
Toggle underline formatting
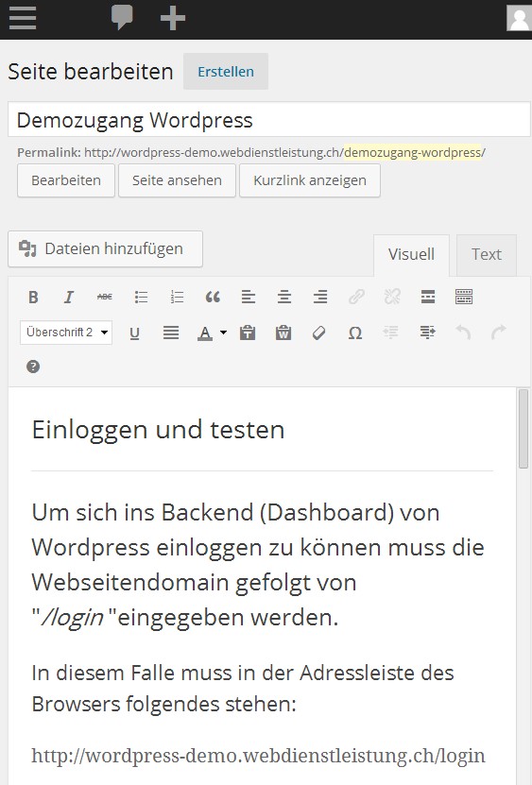[x=134, y=333]
